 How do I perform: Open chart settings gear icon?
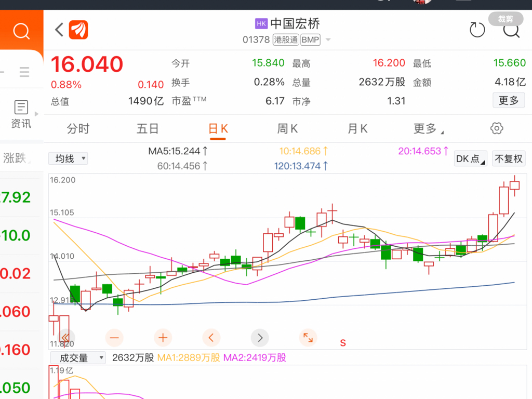(x=496, y=128)
